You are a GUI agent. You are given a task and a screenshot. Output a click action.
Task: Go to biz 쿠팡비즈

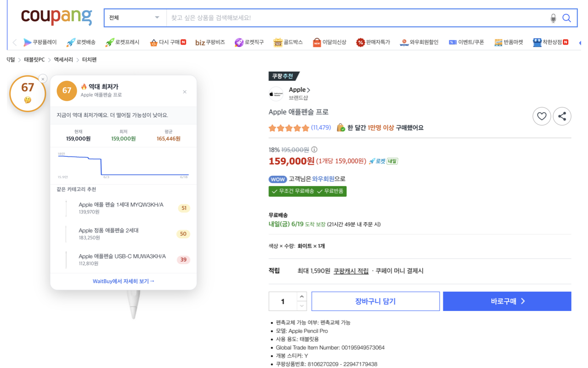point(210,42)
